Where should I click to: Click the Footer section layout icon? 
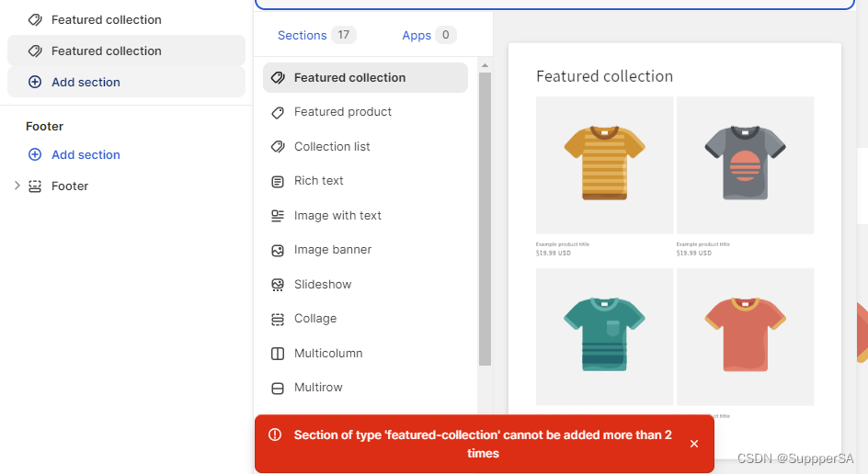coord(35,186)
